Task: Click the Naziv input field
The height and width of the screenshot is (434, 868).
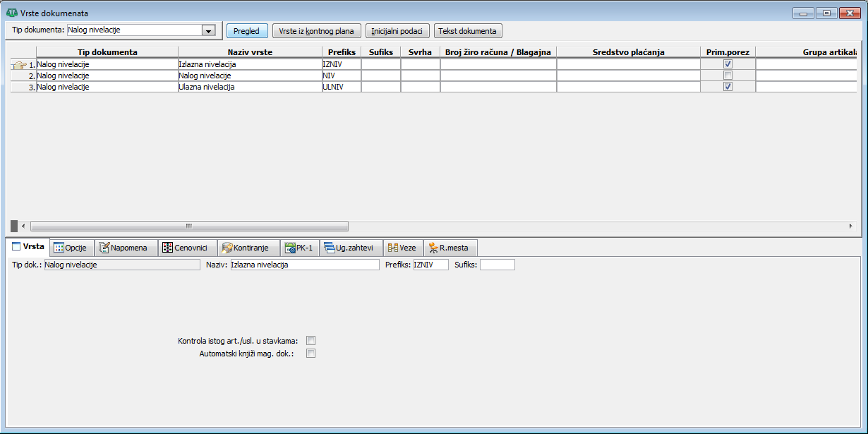Action: pos(304,265)
